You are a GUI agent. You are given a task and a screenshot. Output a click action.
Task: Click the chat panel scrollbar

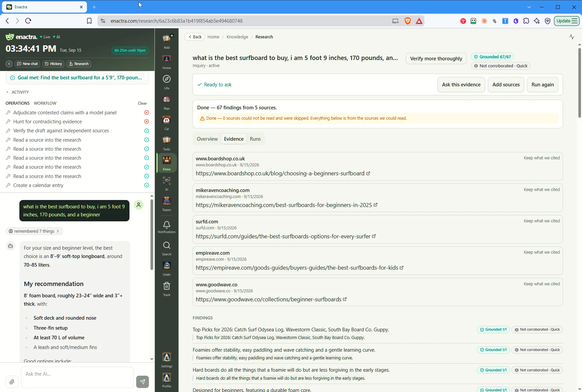(x=152, y=234)
